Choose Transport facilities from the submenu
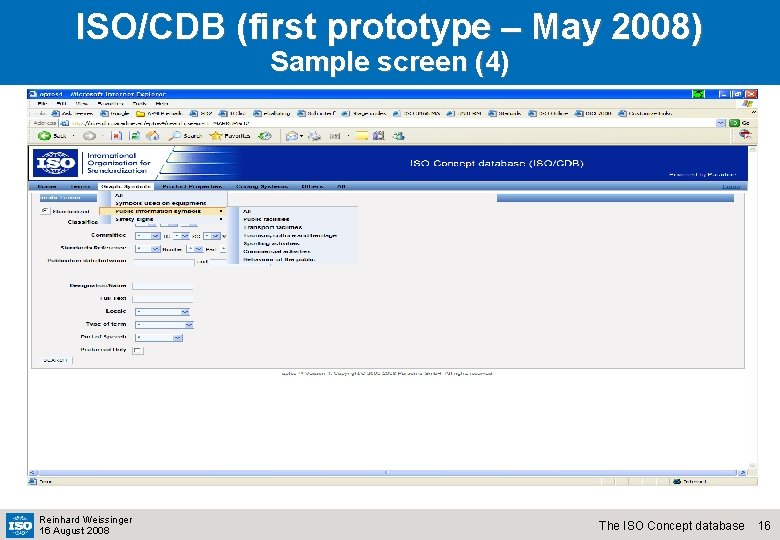Viewport: 780px width, 540px height. (x=272, y=227)
